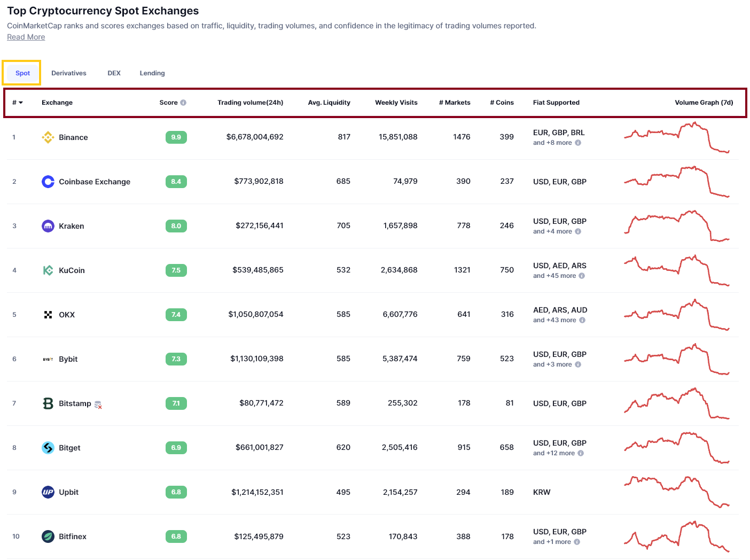The height and width of the screenshot is (560, 750).
Task: Sort by Exchange column header
Action: point(57,103)
